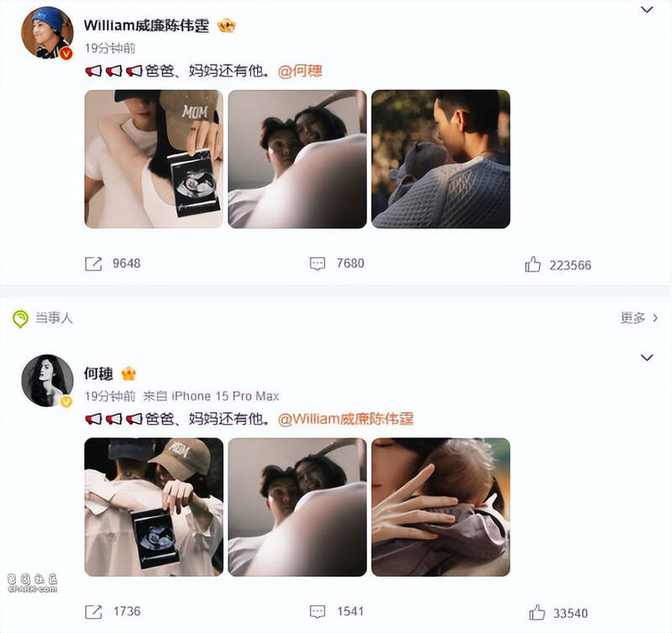
Task: Open comments on William's post
Action: 318,264
